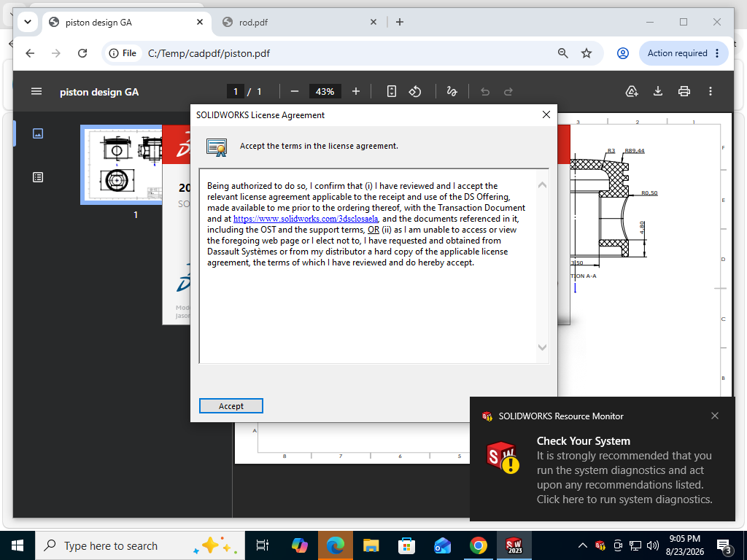Open Task View from taskbar
This screenshot has width=747, height=560.
[263, 545]
